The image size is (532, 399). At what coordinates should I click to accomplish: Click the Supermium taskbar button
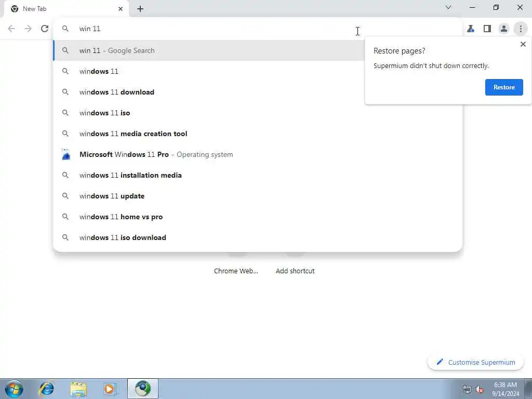(142, 389)
